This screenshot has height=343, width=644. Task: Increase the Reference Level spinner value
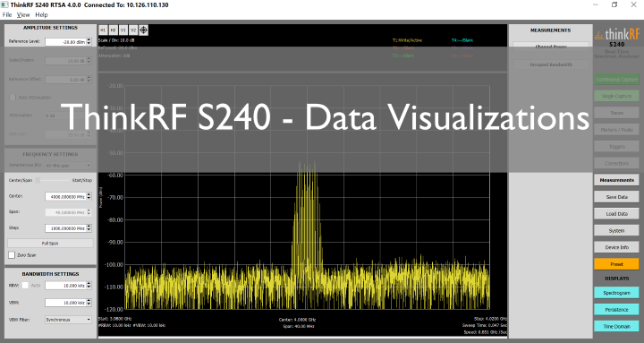click(89, 40)
